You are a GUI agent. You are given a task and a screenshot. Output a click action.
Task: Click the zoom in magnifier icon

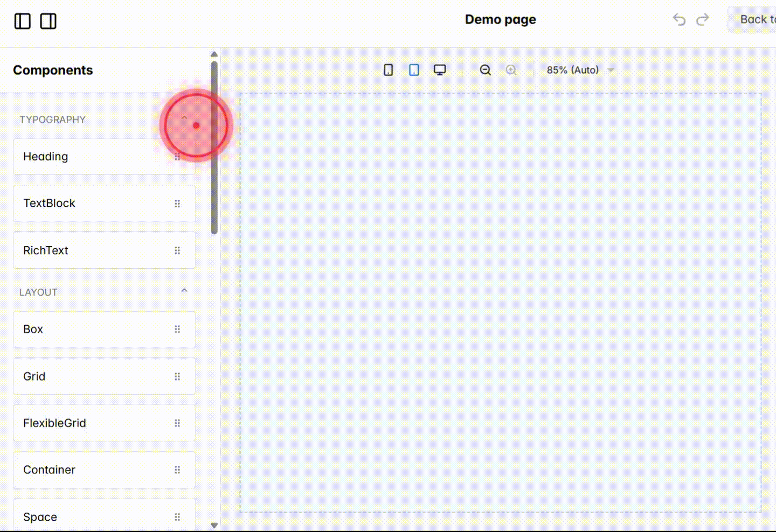pyautogui.click(x=511, y=69)
